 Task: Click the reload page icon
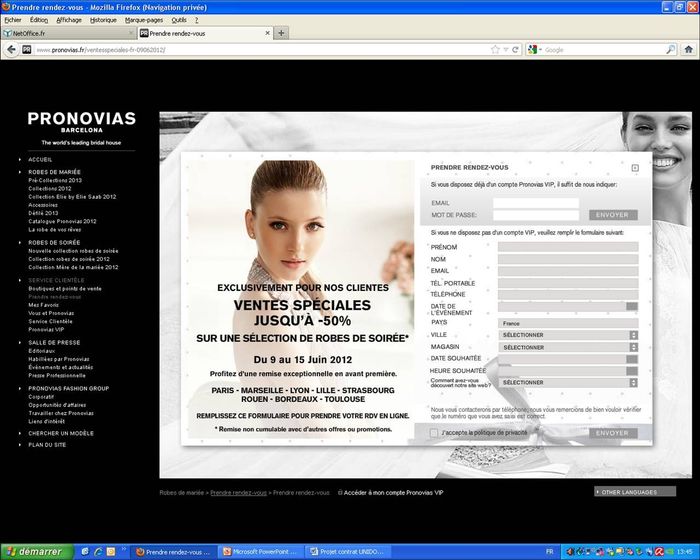(515, 50)
